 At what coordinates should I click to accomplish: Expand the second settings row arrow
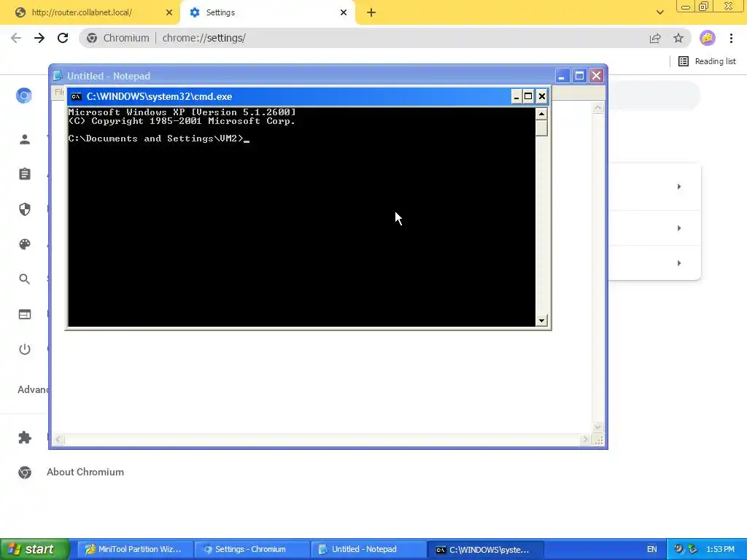[679, 228]
